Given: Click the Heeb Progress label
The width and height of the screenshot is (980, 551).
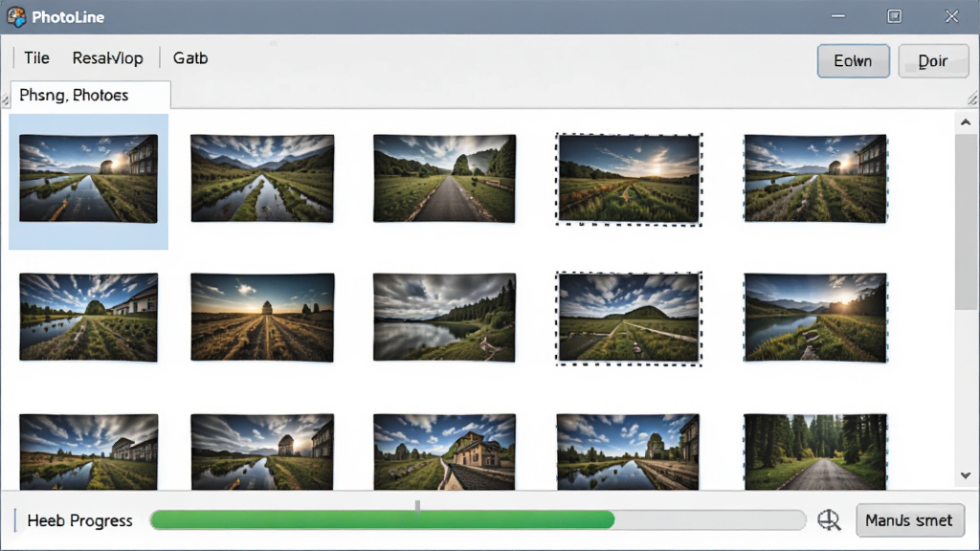Looking at the screenshot, I should tap(80, 520).
